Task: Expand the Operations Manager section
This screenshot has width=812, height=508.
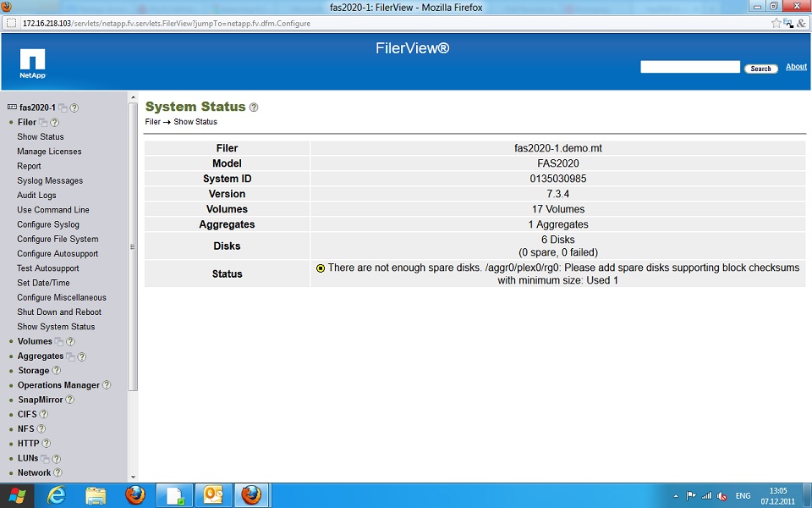Action: [11, 385]
